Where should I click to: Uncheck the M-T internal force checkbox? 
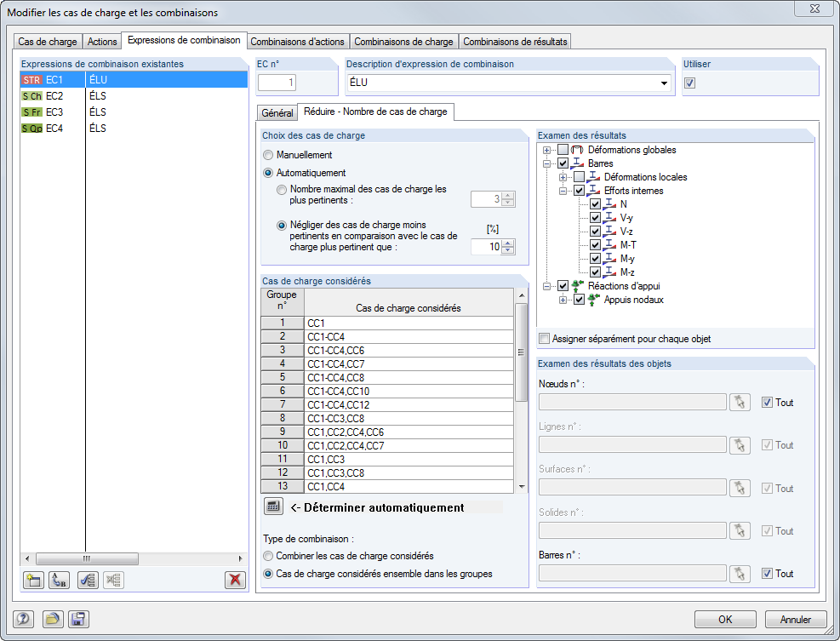click(x=595, y=245)
